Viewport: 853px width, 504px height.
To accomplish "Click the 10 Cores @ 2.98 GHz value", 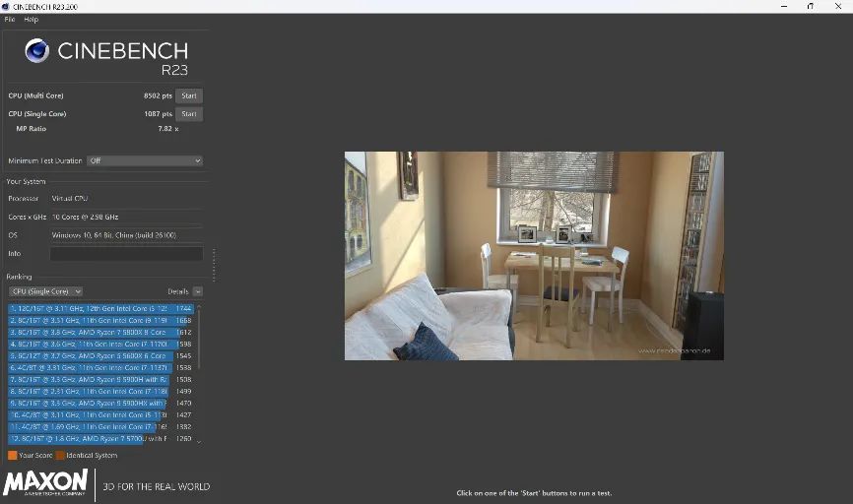I will coord(85,217).
